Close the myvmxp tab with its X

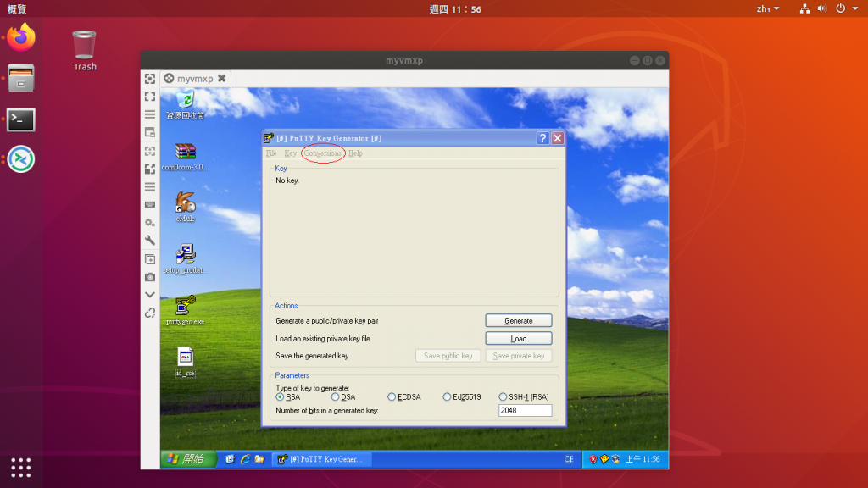click(x=221, y=79)
